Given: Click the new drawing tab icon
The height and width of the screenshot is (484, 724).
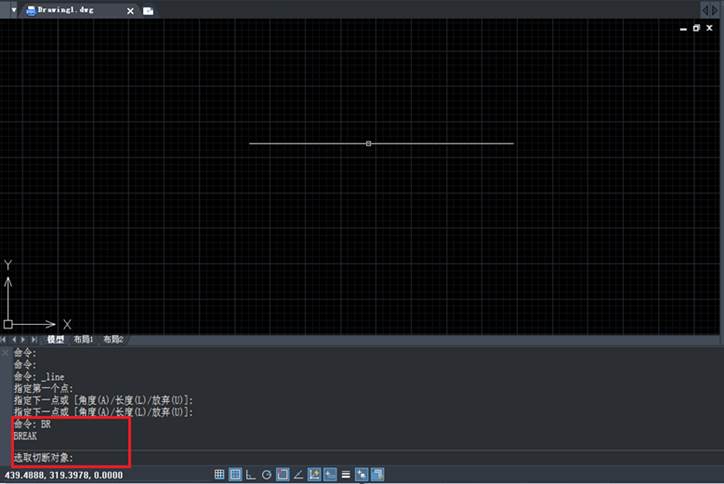Looking at the screenshot, I should (x=148, y=11).
